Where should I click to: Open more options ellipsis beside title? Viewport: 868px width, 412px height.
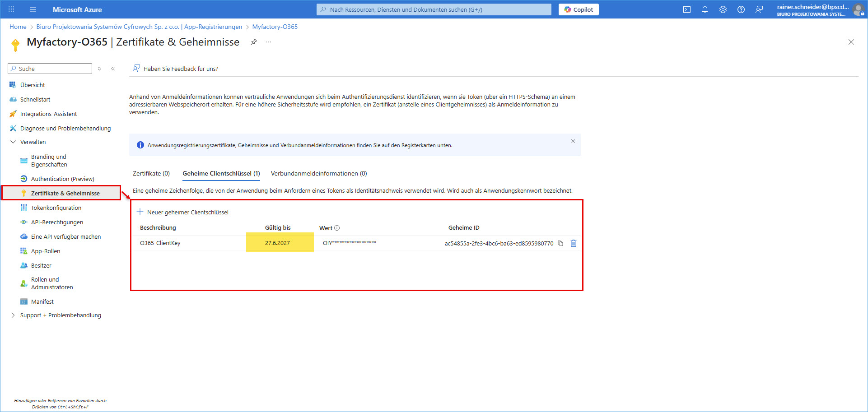[x=268, y=42]
